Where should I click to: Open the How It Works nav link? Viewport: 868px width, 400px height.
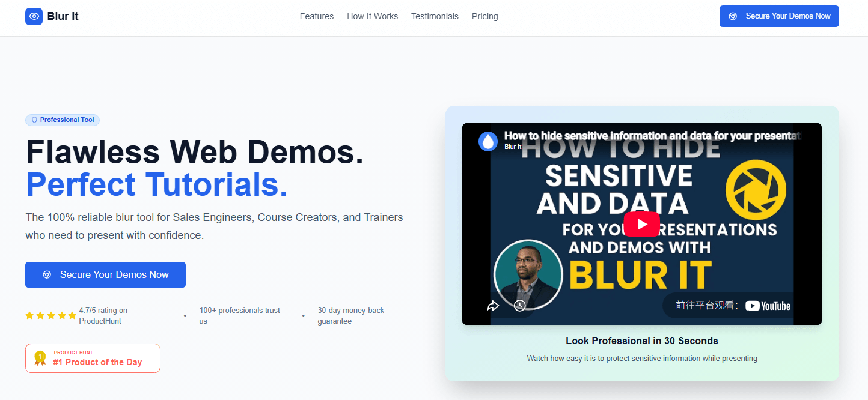tap(372, 16)
